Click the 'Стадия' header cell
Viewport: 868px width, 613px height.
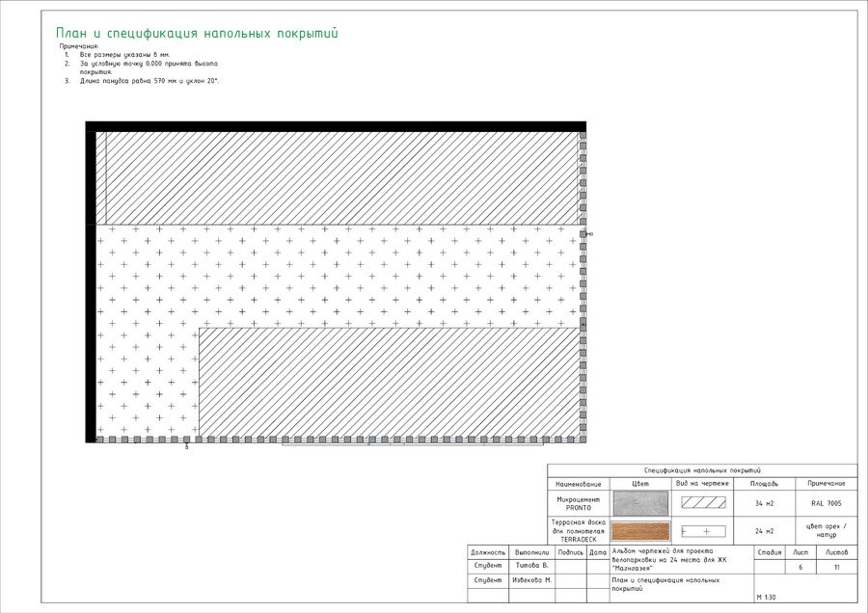770,552
